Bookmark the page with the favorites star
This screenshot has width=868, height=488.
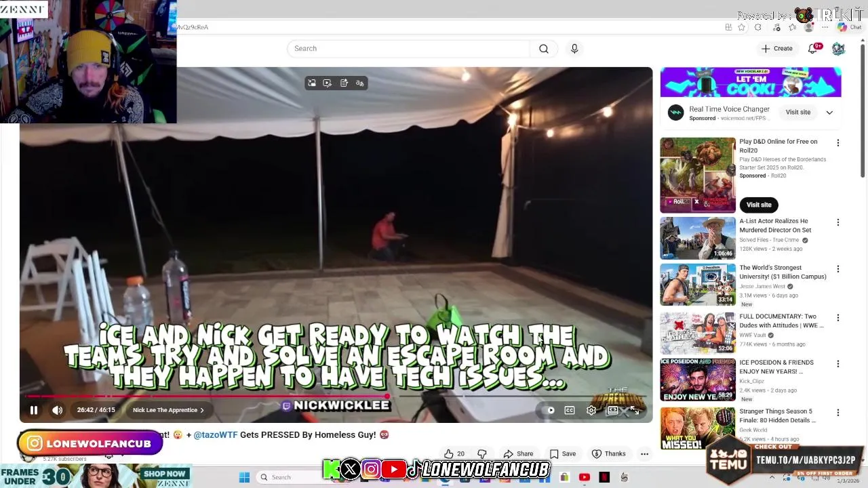(742, 27)
